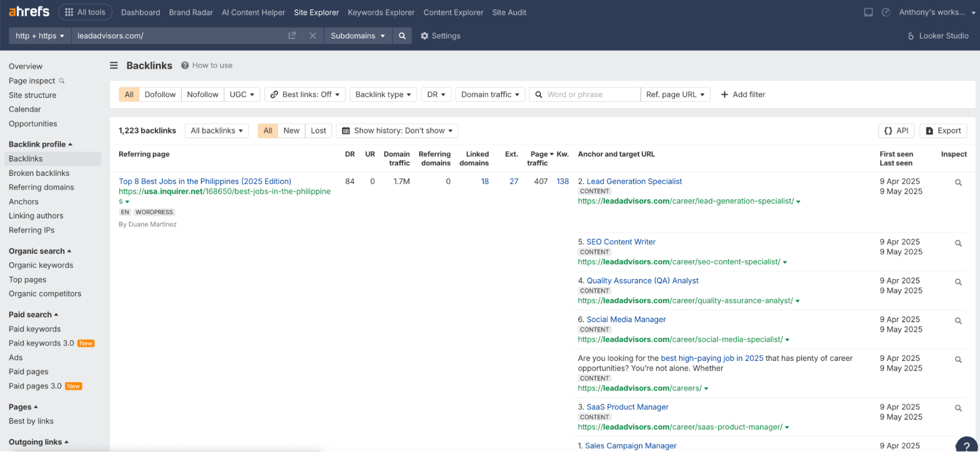Open the display/monitor icon in the top bar
This screenshot has height=452, width=980.
coord(868,12)
